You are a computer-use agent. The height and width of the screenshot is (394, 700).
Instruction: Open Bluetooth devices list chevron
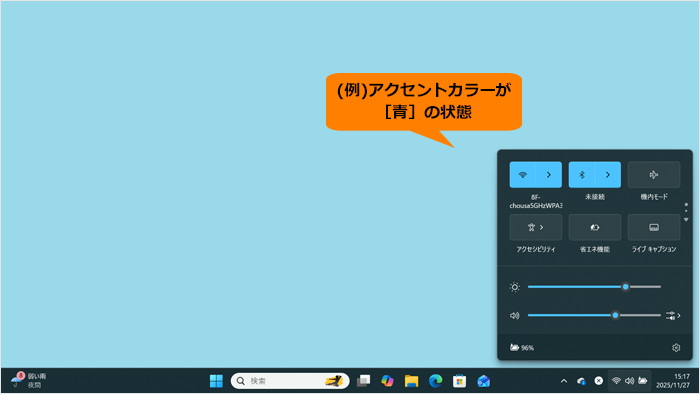(x=608, y=175)
